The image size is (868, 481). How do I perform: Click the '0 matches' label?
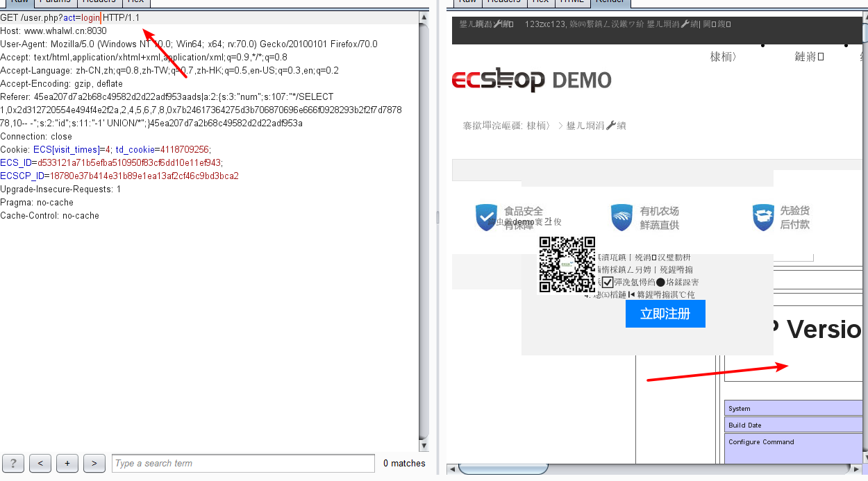coord(404,463)
